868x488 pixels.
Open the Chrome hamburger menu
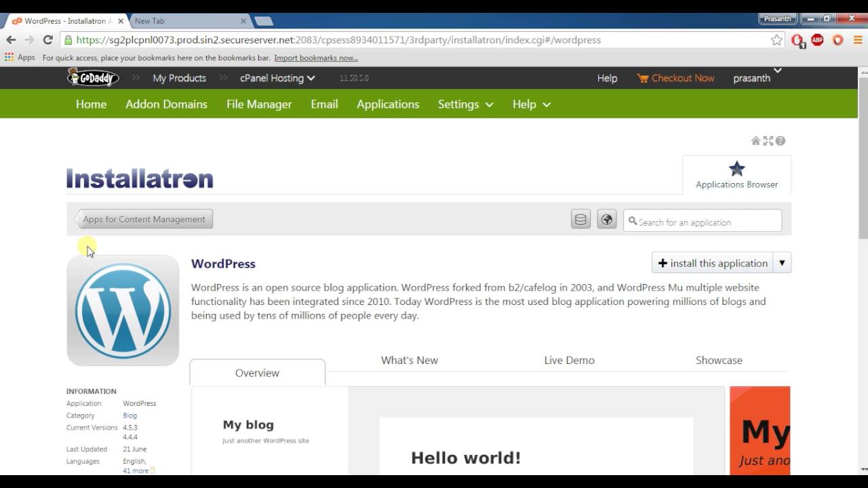(857, 40)
